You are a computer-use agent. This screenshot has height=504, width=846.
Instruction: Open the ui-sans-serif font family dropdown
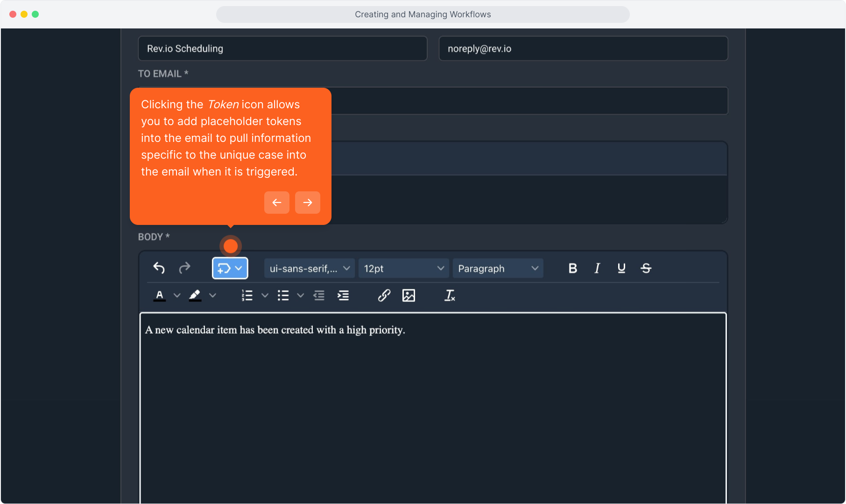(x=309, y=268)
